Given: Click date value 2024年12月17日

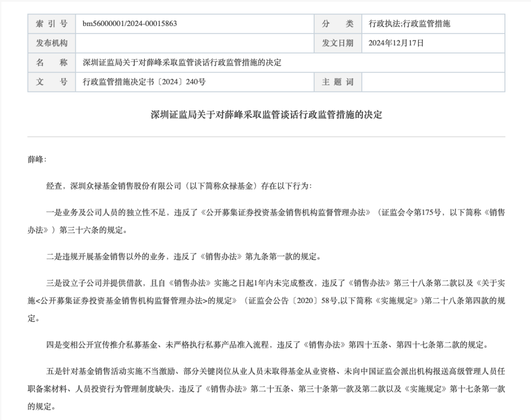Looking at the screenshot, I should [396, 43].
